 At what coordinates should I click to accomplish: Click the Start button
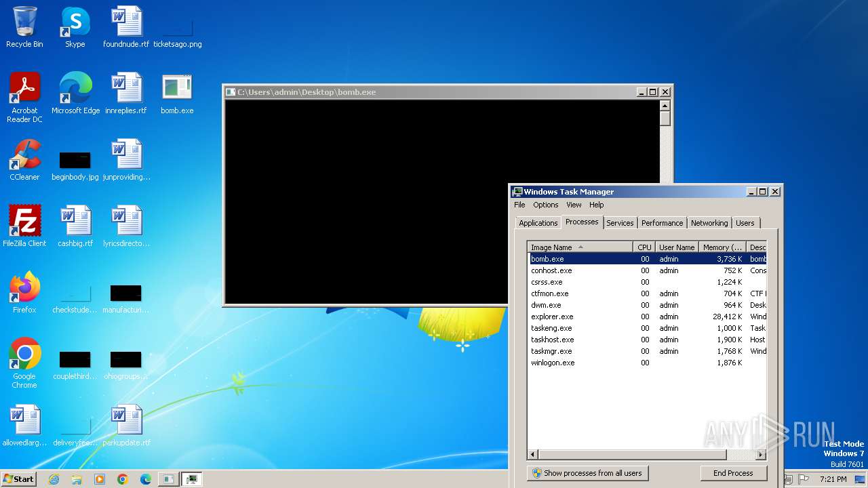coord(19,479)
